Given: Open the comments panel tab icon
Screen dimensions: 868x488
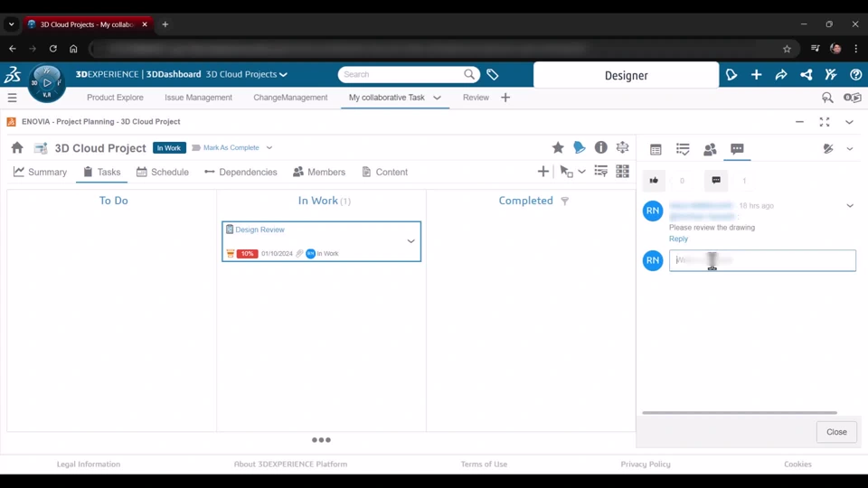Looking at the screenshot, I should [x=737, y=149].
